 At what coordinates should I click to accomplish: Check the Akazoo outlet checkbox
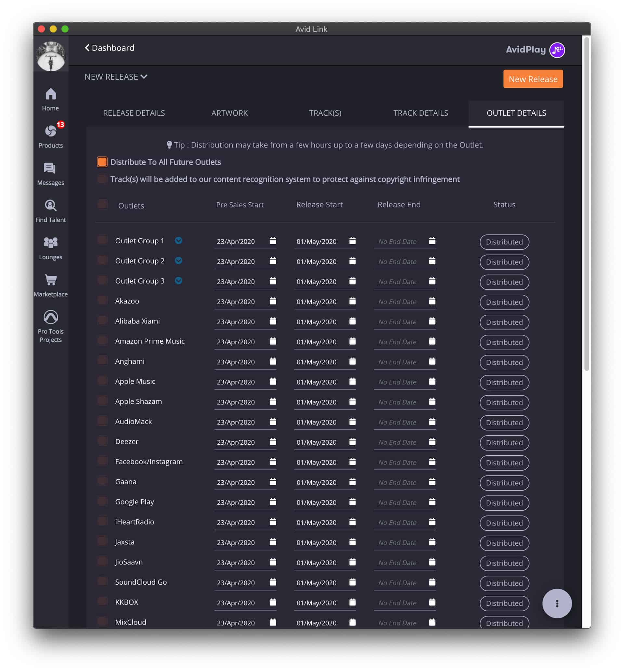(102, 300)
